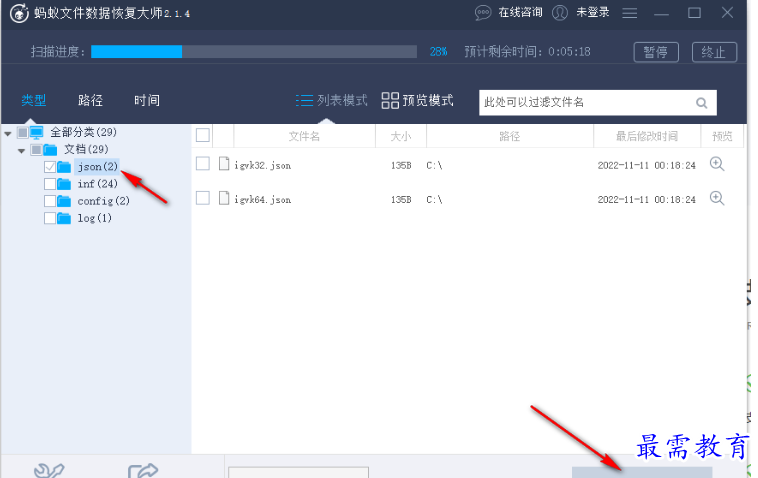Screen dimensions: 758x478
Task: Sort by 文件名 column header
Action: (x=305, y=136)
